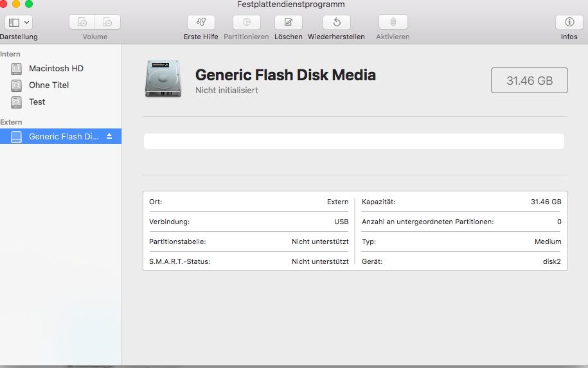Click the Test disk icon
588x368 pixels.
coord(16,102)
